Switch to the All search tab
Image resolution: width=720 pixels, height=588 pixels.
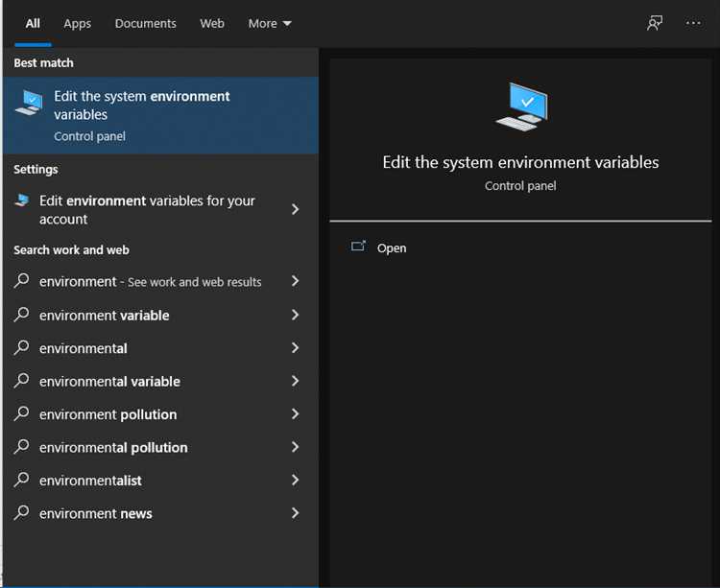tap(33, 23)
